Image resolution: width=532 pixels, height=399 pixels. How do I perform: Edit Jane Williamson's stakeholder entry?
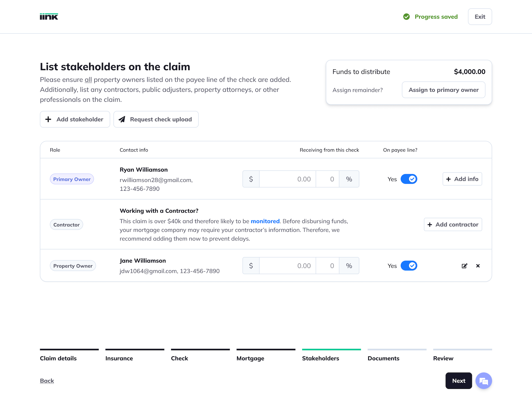click(x=464, y=266)
